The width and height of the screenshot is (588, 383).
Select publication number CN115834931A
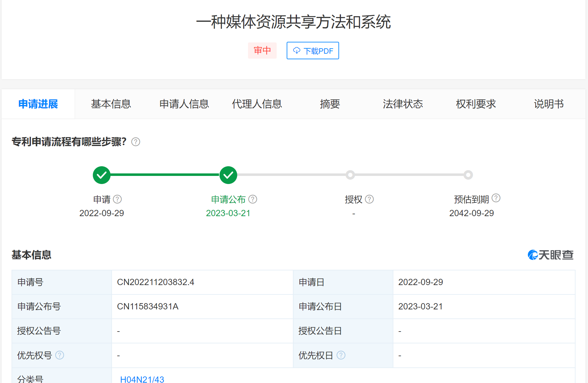(148, 306)
